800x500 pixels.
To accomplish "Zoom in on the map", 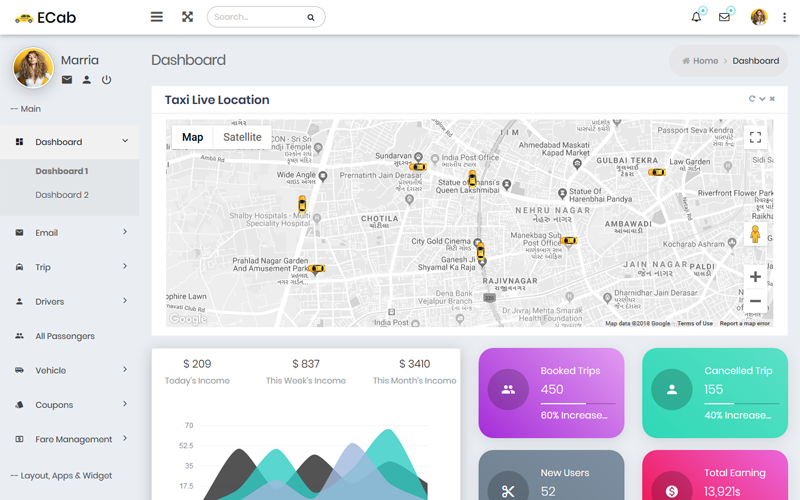I will point(755,277).
